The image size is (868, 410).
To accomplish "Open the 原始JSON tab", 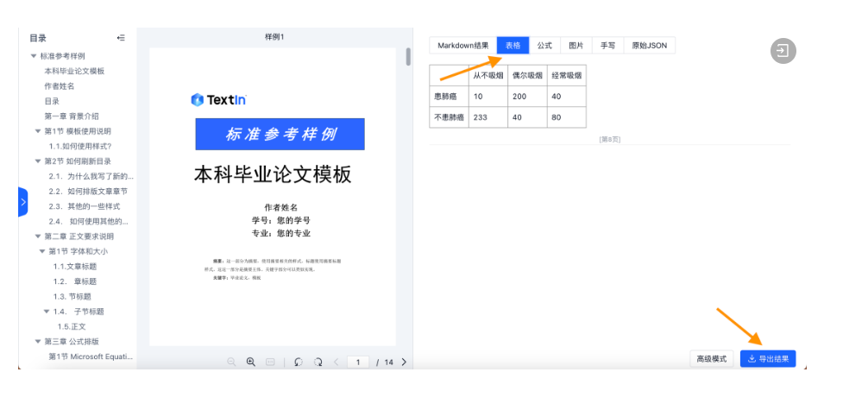I will [x=650, y=46].
